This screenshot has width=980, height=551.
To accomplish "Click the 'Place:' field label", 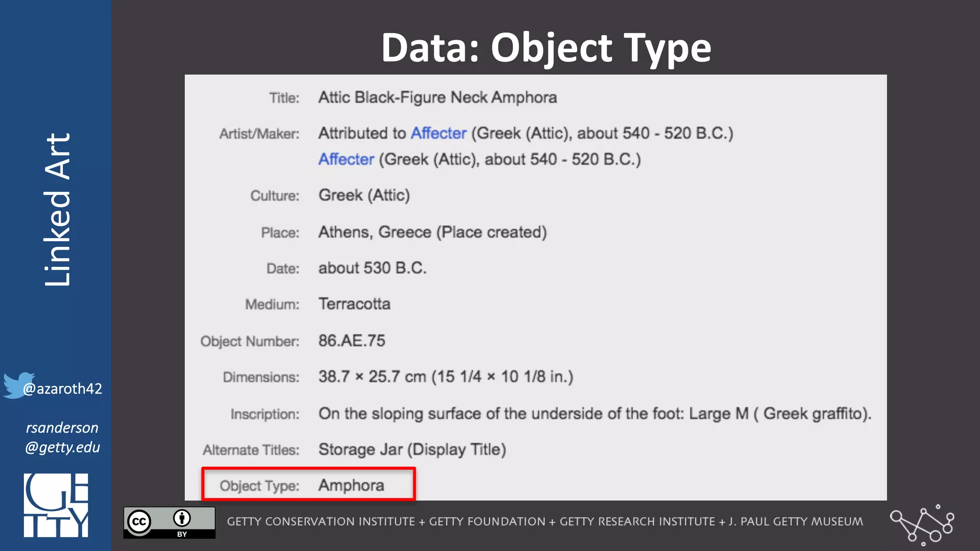I will tap(280, 232).
